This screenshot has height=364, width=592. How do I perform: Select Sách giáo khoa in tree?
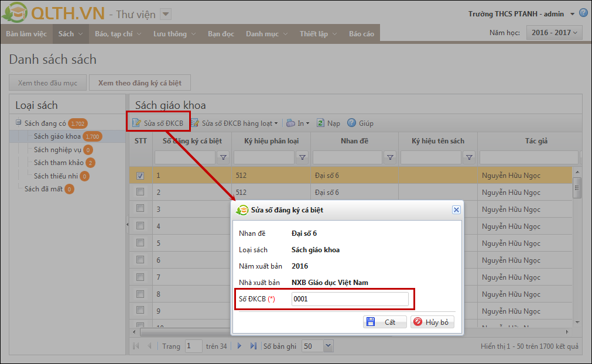pyautogui.click(x=57, y=136)
